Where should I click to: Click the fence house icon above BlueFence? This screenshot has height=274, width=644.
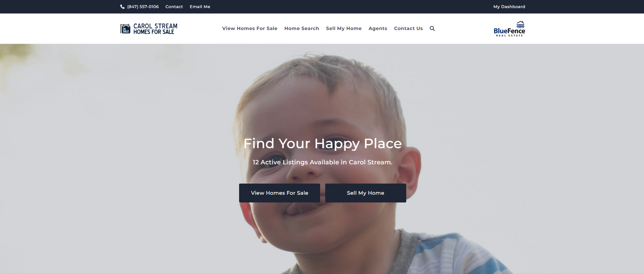(x=520, y=24)
